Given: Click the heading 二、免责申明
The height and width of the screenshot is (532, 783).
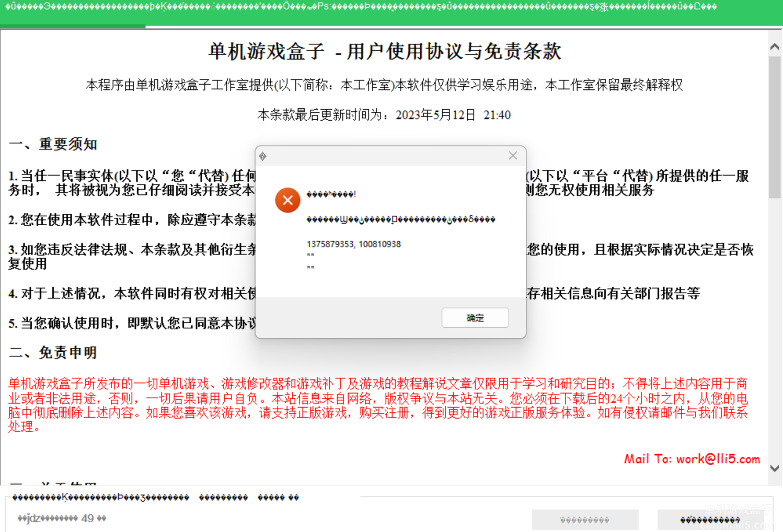Looking at the screenshot, I should tap(53, 353).
